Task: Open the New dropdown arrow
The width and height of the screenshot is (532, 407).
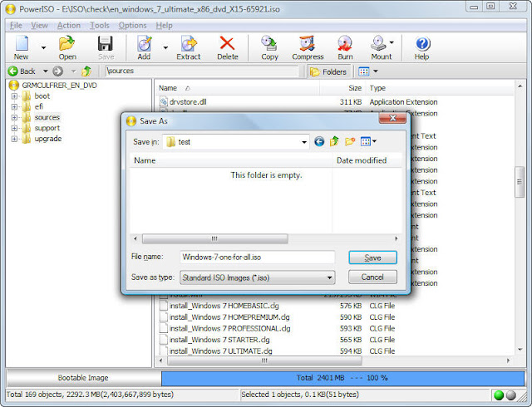Action: point(43,48)
